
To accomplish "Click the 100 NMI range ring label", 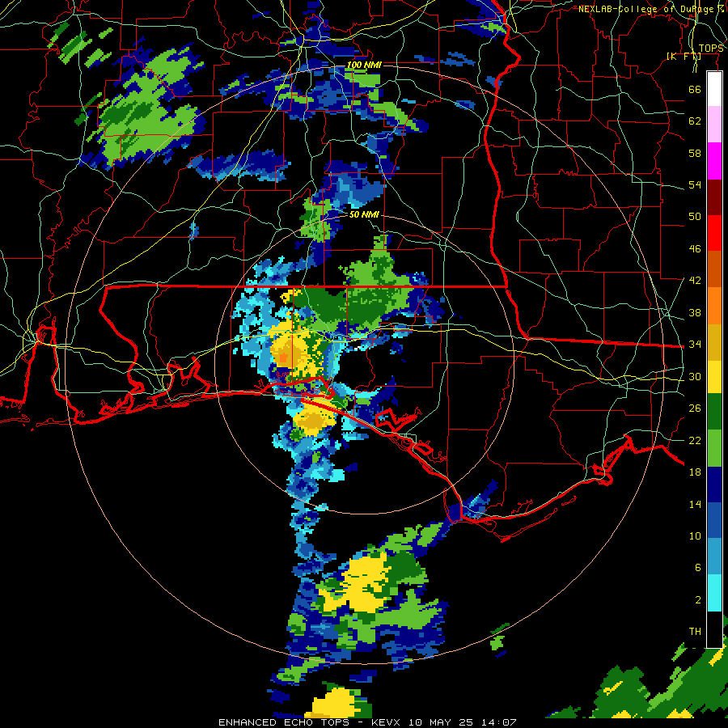I will (x=364, y=65).
